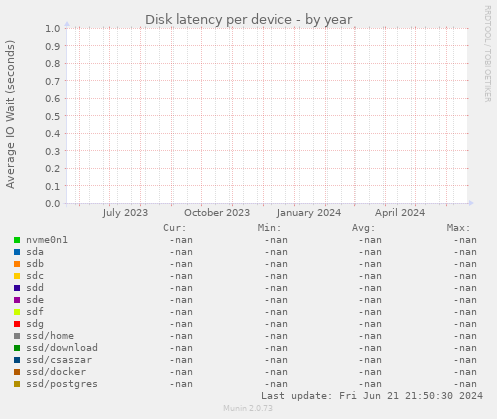The height and width of the screenshot is (419, 497).
Task: Click the sdf device label
Action: [x=35, y=312]
